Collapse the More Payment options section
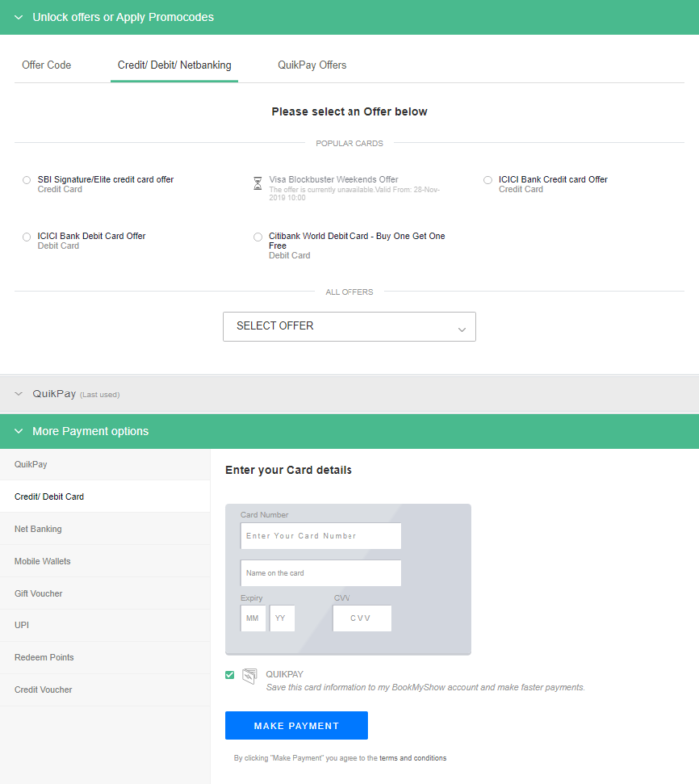The width and height of the screenshot is (699, 784). tap(19, 431)
